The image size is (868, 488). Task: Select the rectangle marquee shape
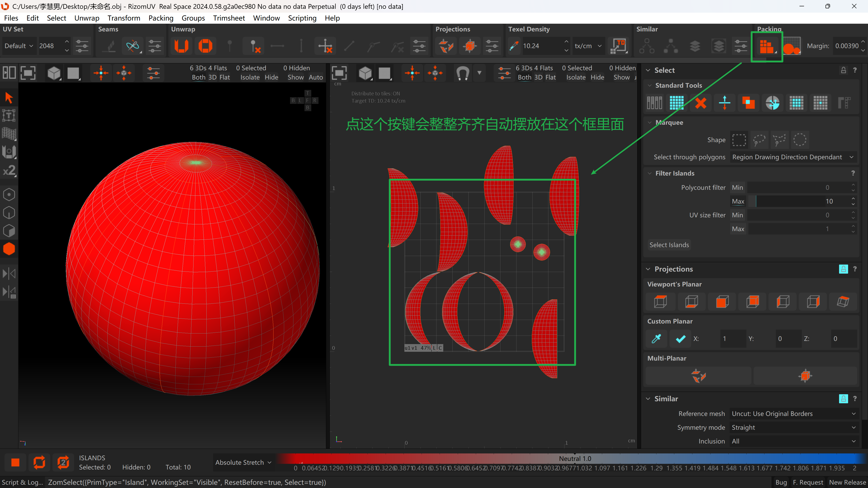click(x=739, y=140)
